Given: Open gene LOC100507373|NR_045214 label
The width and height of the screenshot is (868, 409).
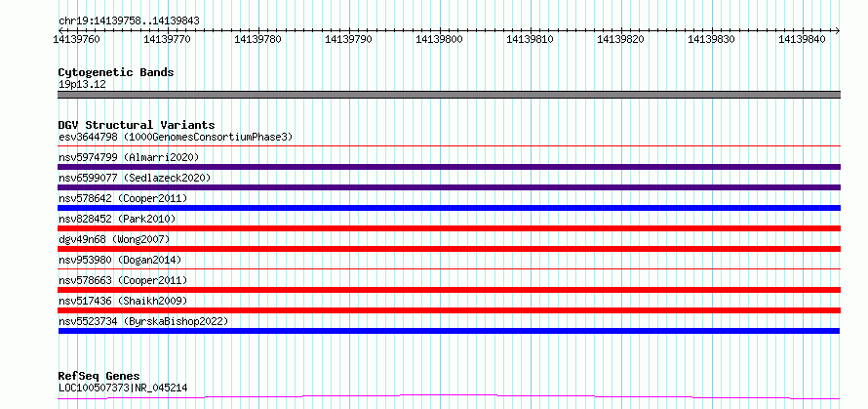Looking at the screenshot, I should pyautogui.click(x=123, y=388).
